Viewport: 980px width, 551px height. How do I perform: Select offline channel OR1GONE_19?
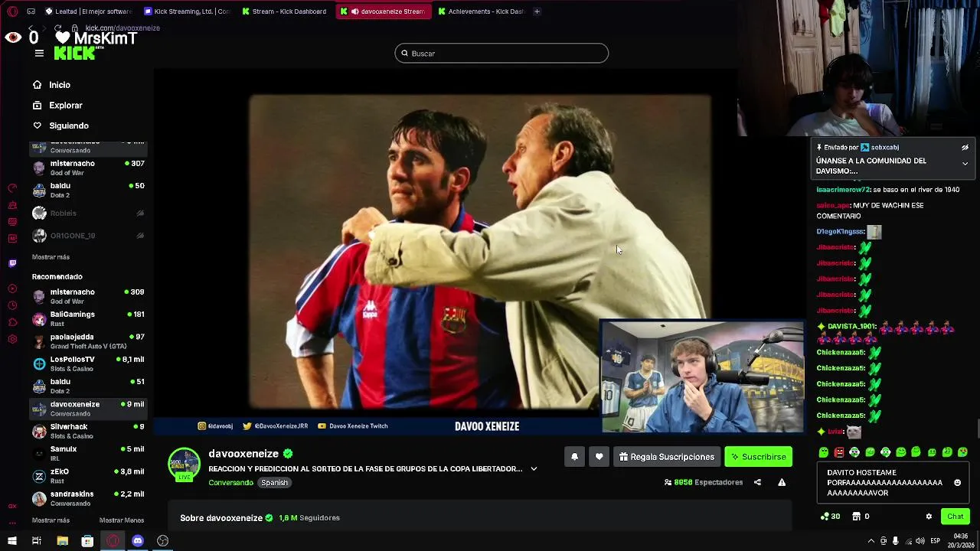(88, 236)
